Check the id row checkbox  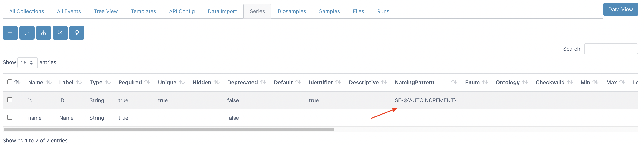10,100
